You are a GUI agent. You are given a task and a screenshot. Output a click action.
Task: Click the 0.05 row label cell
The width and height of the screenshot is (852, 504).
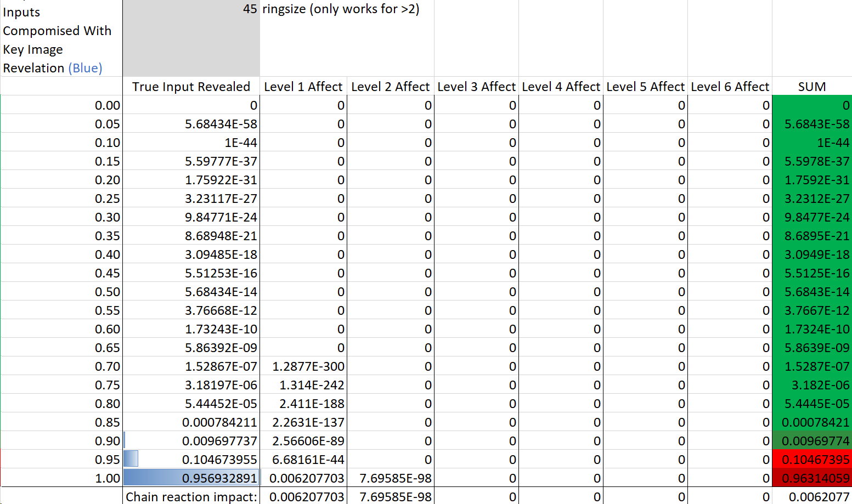tap(61, 123)
